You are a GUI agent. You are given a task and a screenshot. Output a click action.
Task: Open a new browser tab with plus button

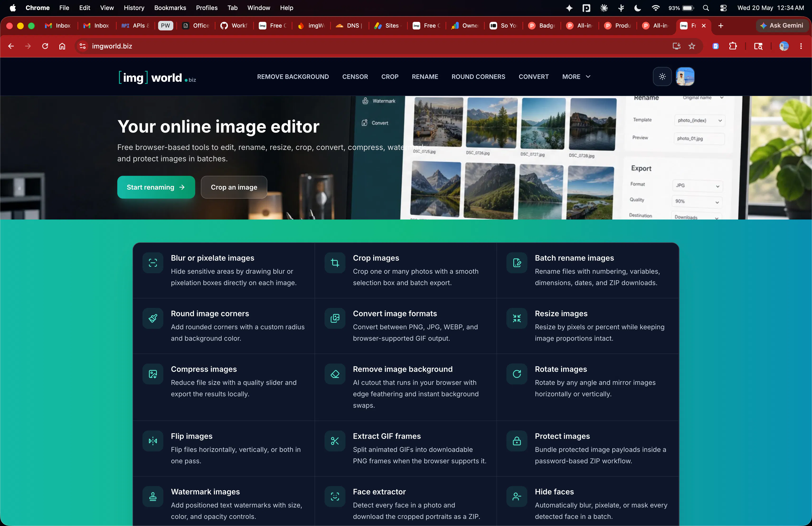(x=721, y=26)
